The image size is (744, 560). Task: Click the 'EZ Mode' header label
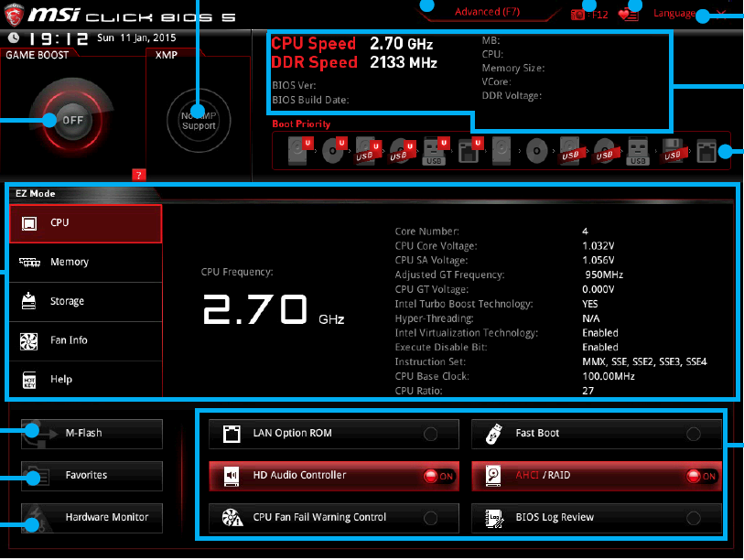(35, 194)
